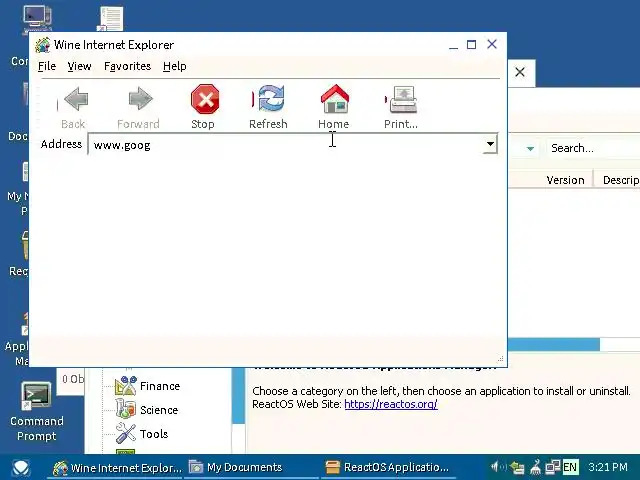Open the https://reactos.org/ link
Image resolution: width=640 pixels, height=480 pixels.
tap(391, 404)
